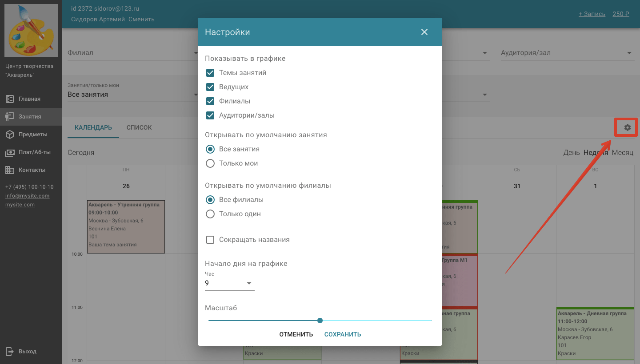Click the Масштаб slider handle
The height and width of the screenshot is (364, 640).
click(320, 320)
